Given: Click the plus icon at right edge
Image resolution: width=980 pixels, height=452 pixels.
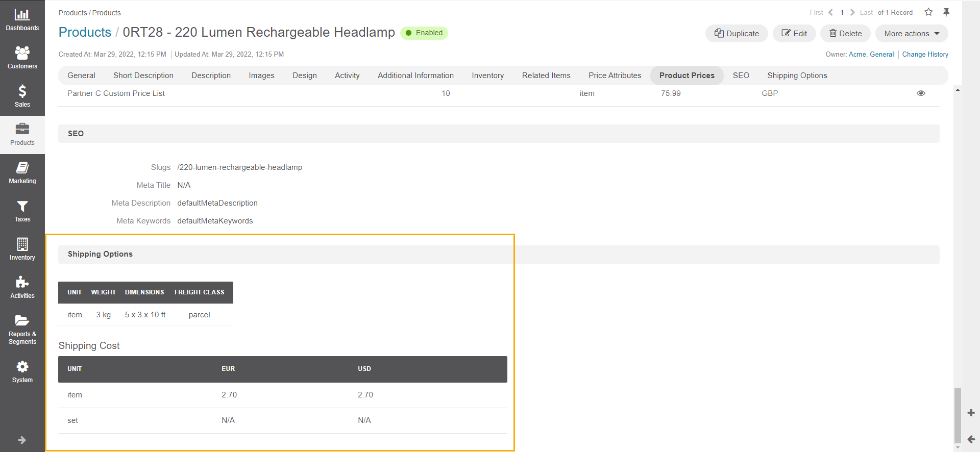Looking at the screenshot, I should coord(971,413).
